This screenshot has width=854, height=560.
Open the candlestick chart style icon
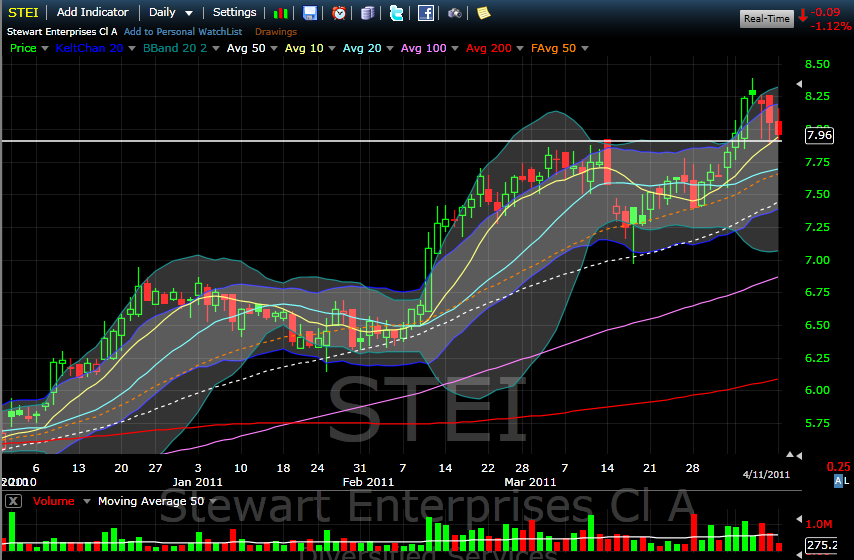point(280,13)
